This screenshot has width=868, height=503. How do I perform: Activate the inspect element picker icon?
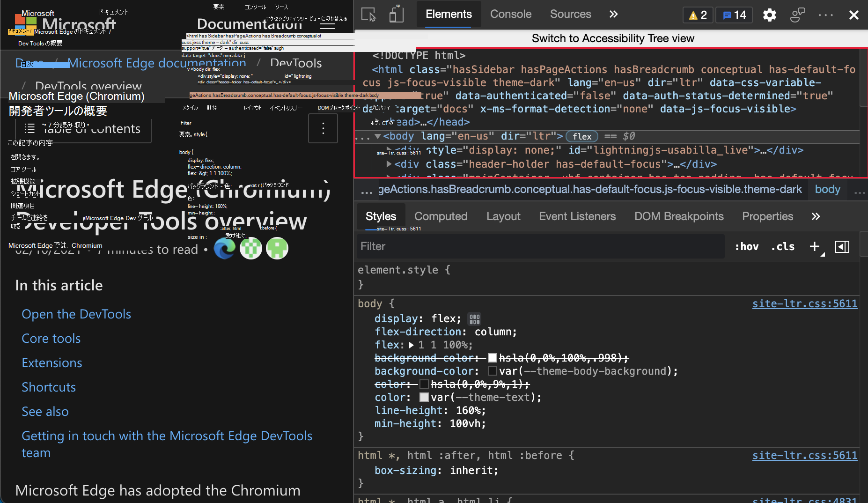[x=368, y=15]
